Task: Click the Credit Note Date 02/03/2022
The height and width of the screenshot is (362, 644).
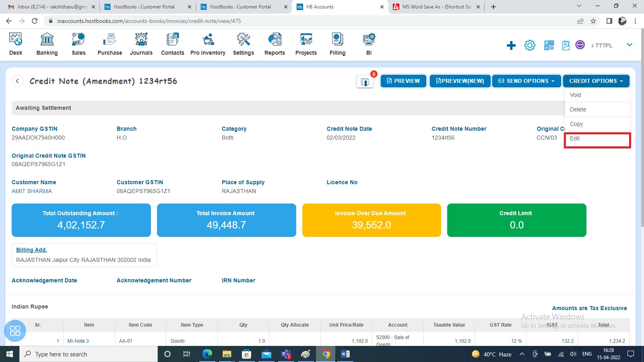Action: pos(341,138)
